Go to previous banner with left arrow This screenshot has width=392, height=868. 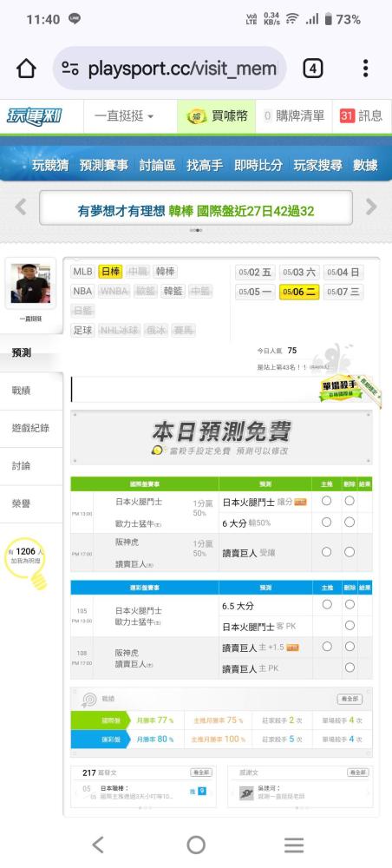pyautogui.click(x=21, y=207)
